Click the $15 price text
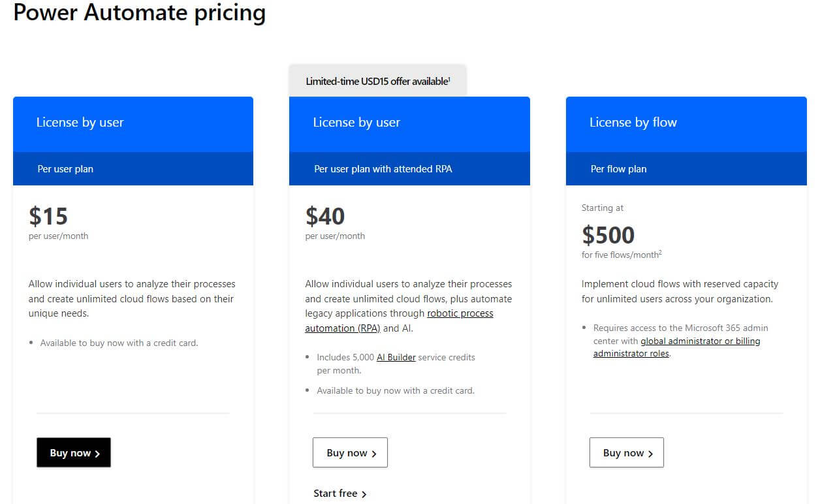This screenshot has width=835, height=504. 48,216
